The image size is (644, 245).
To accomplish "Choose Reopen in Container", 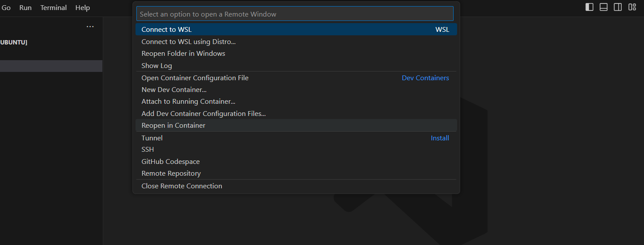I will click(296, 126).
